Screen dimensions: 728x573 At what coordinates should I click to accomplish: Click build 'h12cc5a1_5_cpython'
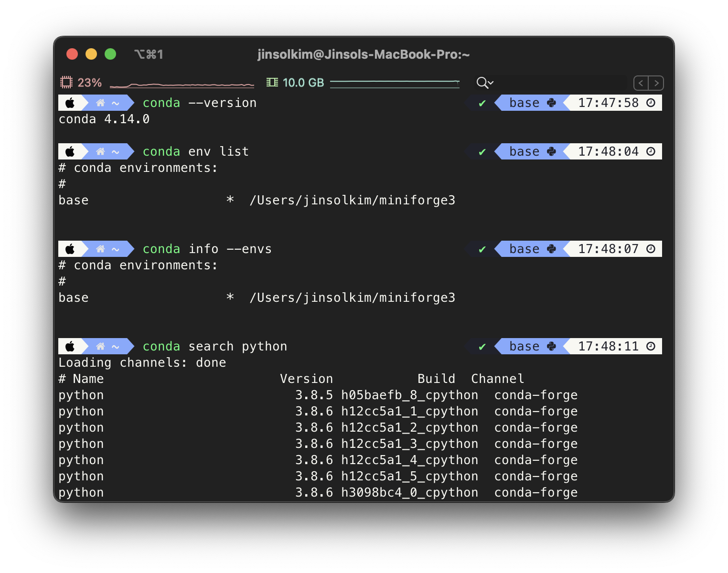(410, 476)
